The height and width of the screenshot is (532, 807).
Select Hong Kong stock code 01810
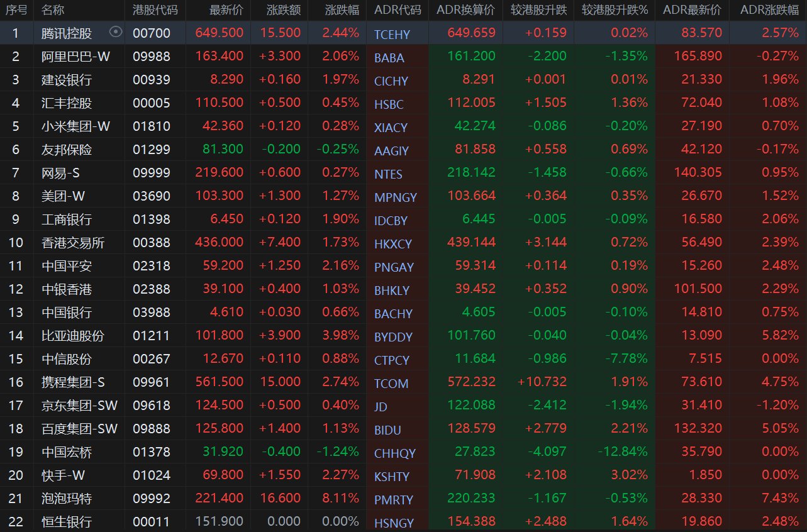[152, 126]
